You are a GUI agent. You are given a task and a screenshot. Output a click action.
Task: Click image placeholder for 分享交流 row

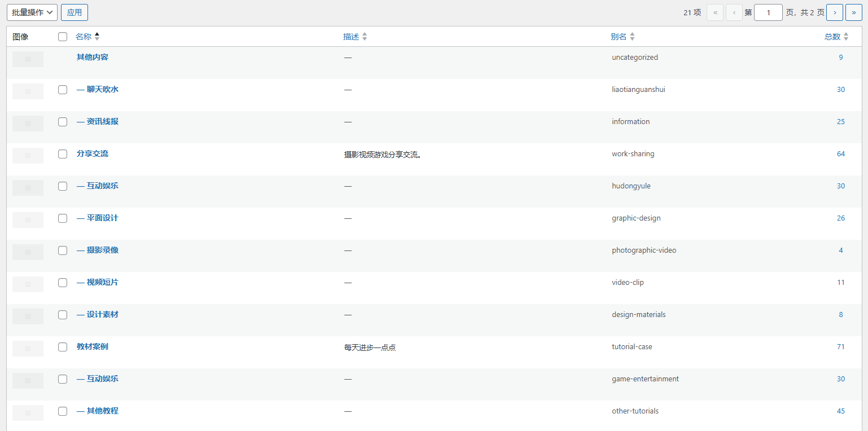28,156
